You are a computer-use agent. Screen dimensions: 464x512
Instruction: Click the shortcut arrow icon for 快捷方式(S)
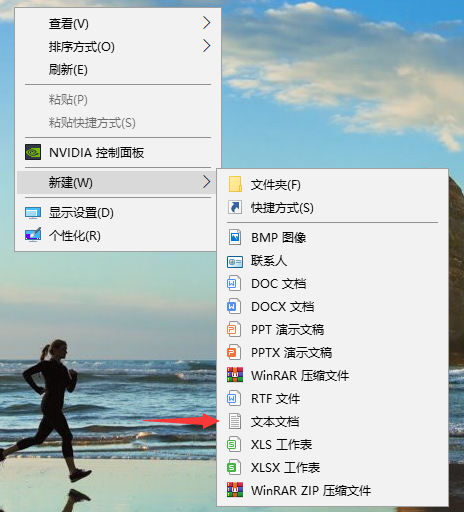pos(235,207)
